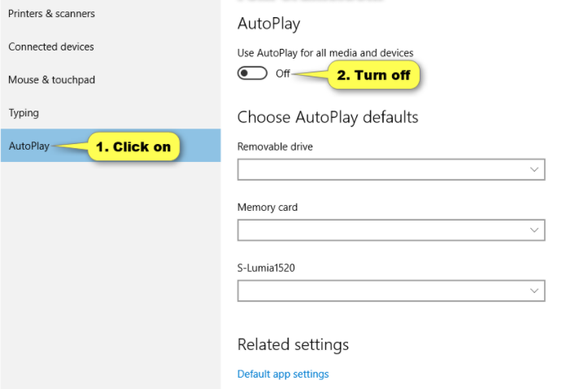Expand the Memory card dropdown

point(391,230)
